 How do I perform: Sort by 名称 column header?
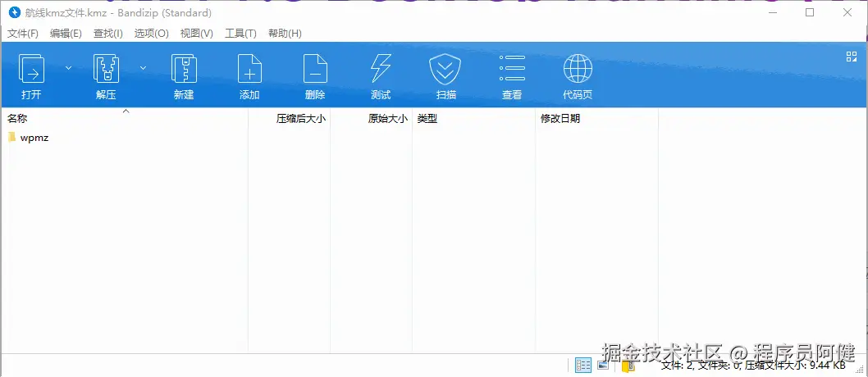pyautogui.click(x=125, y=118)
